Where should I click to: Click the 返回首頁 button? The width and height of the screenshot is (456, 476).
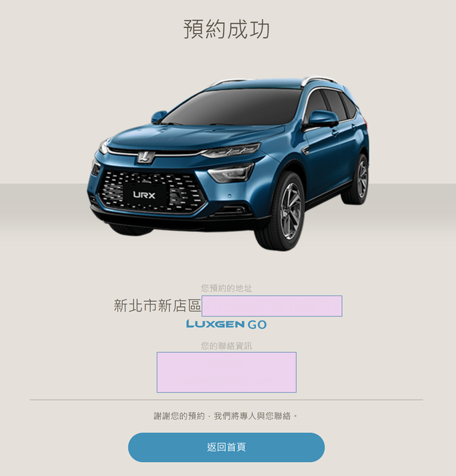[x=226, y=447]
